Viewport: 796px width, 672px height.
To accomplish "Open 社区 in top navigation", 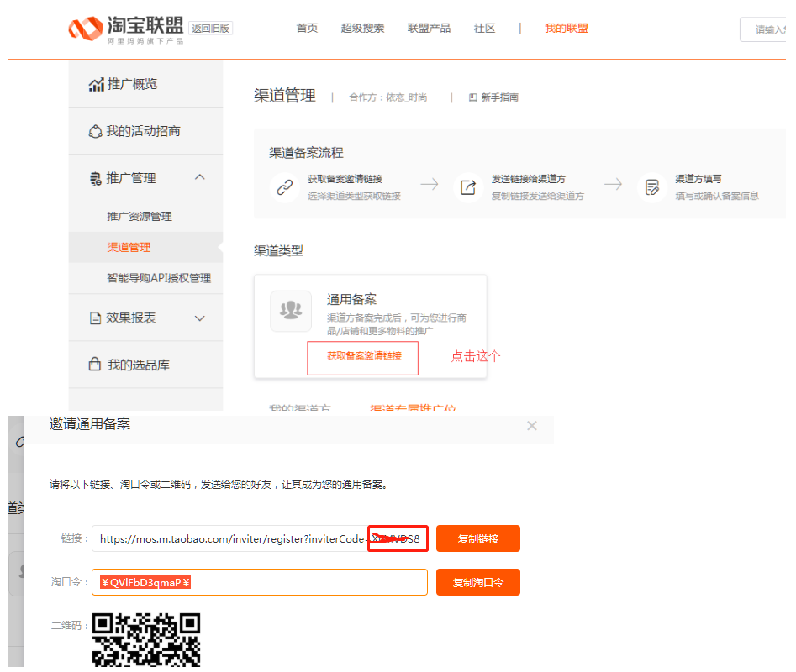I will tap(484, 29).
